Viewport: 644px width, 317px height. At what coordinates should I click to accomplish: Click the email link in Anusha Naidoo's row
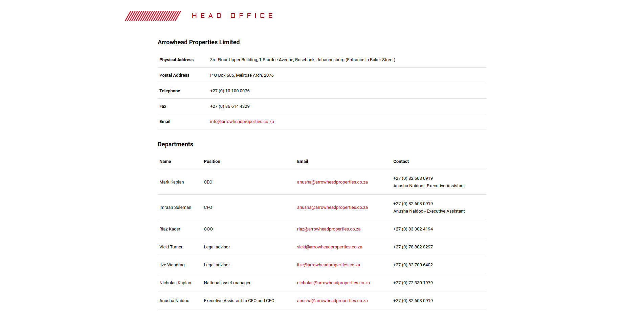point(332,301)
